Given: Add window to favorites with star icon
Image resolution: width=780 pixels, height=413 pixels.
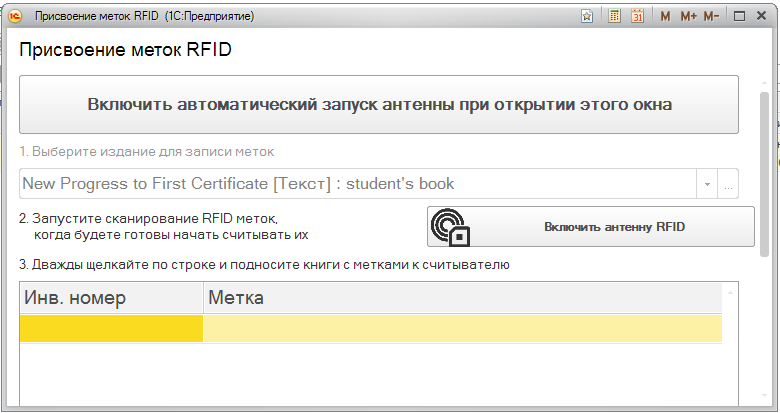Looking at the screenshot, I should coord(589,17).
